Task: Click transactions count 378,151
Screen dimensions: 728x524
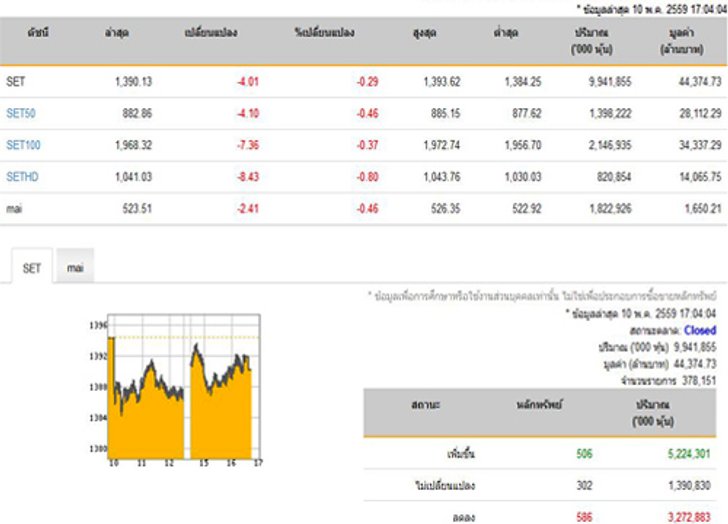Action: coord(699,381)
